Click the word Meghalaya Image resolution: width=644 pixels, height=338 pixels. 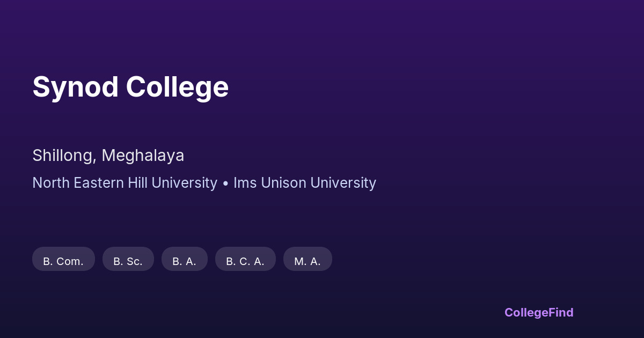coord(143,156)
